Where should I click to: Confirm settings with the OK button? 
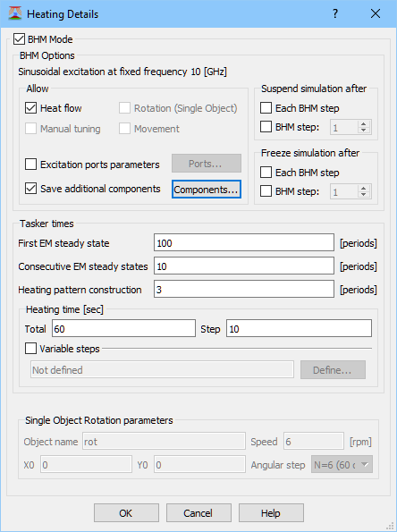point(126,513)
